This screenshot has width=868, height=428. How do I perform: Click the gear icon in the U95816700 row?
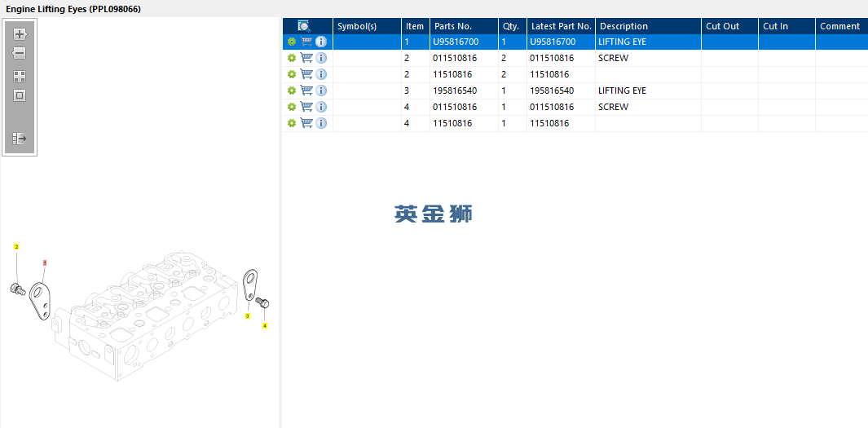pyautogui.click(x=292, y=42)
